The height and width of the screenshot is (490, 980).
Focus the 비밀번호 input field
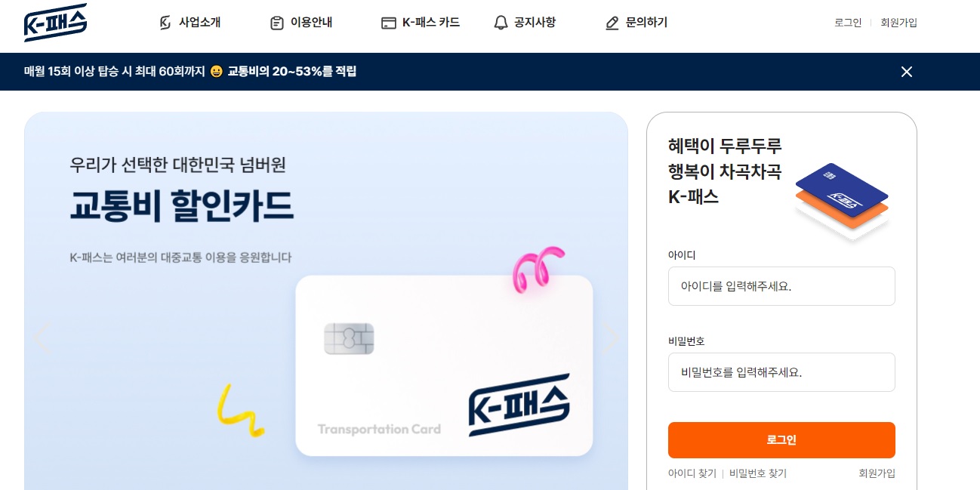coord(781,372)
